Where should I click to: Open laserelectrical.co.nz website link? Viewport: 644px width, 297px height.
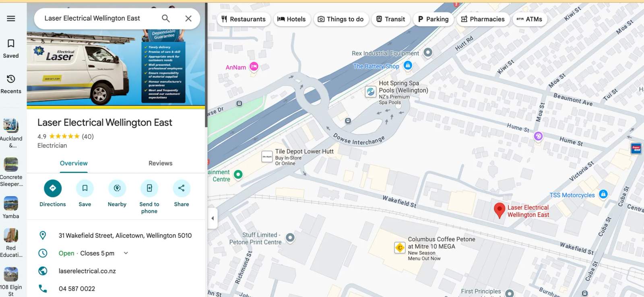pyautogui.click(x=87, y=271)
